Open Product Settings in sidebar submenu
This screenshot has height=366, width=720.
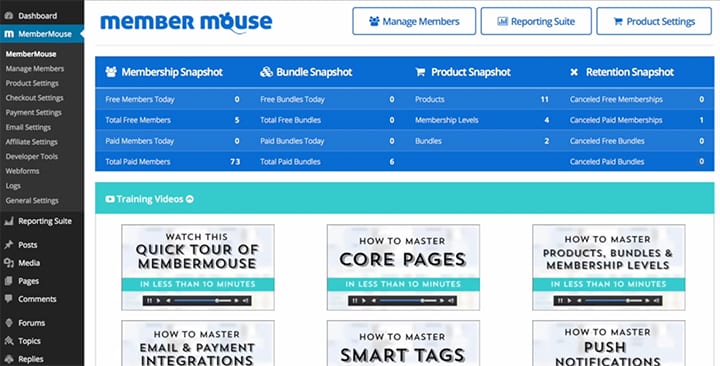tap(32, 84)
